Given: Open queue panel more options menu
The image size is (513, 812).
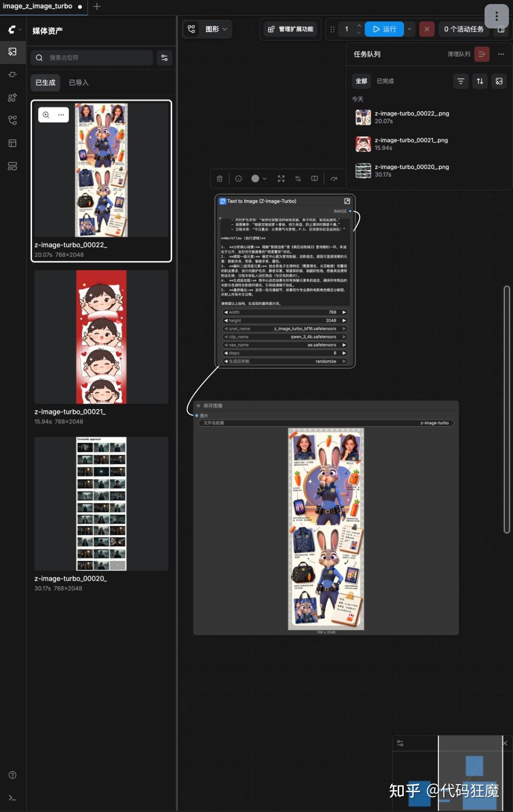Looking at the screenshot, I should click(x=501, y=54).
